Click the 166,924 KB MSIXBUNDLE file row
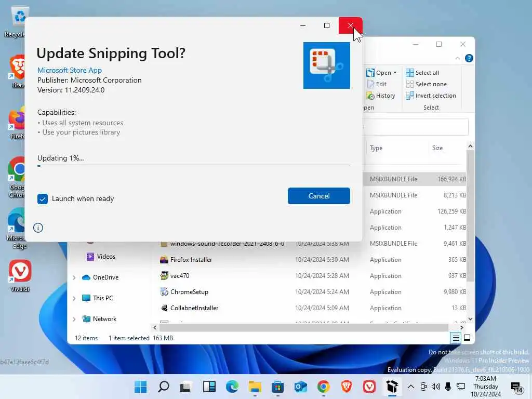The width and height of the screenshot is (532, 399). pyautogui.click(x=414, y=179)
